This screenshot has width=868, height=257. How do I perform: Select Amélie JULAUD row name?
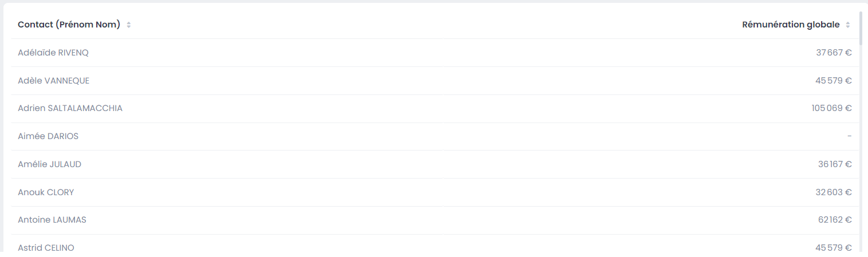[50, 164]
